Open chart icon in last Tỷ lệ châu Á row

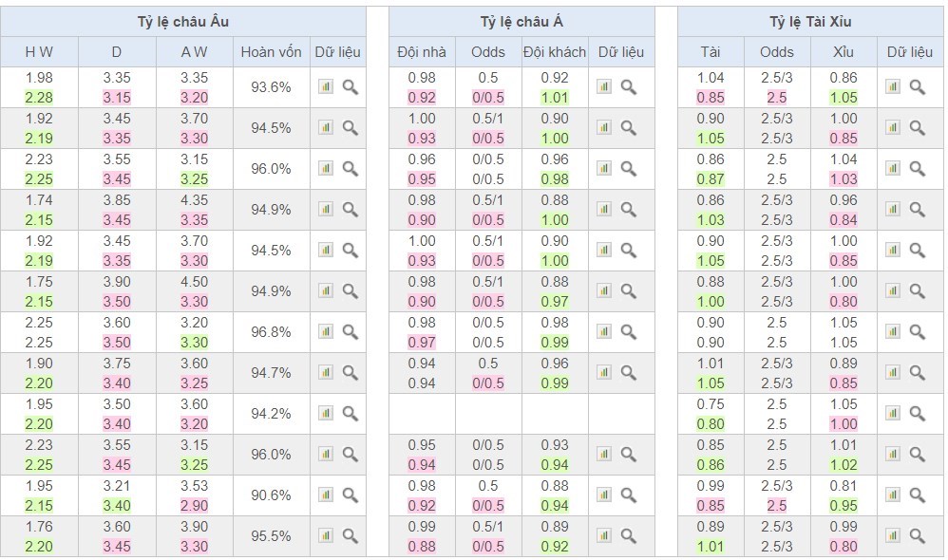[x=604, y=536]
